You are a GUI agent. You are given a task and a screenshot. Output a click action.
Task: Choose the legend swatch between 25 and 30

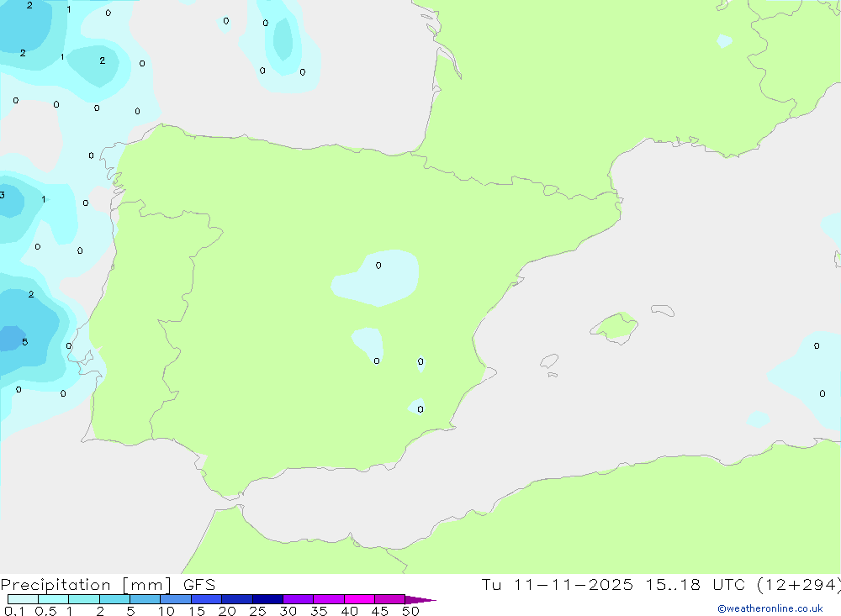[x=267, y=599]
